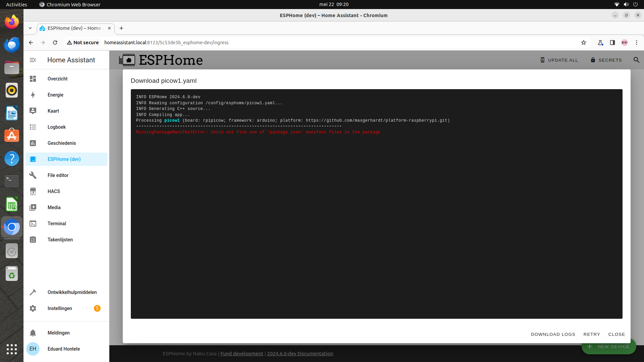Search ESPHome devices with magnifier icon
The height and width of the screenshot is (362, 644).
tap(636, 60)
